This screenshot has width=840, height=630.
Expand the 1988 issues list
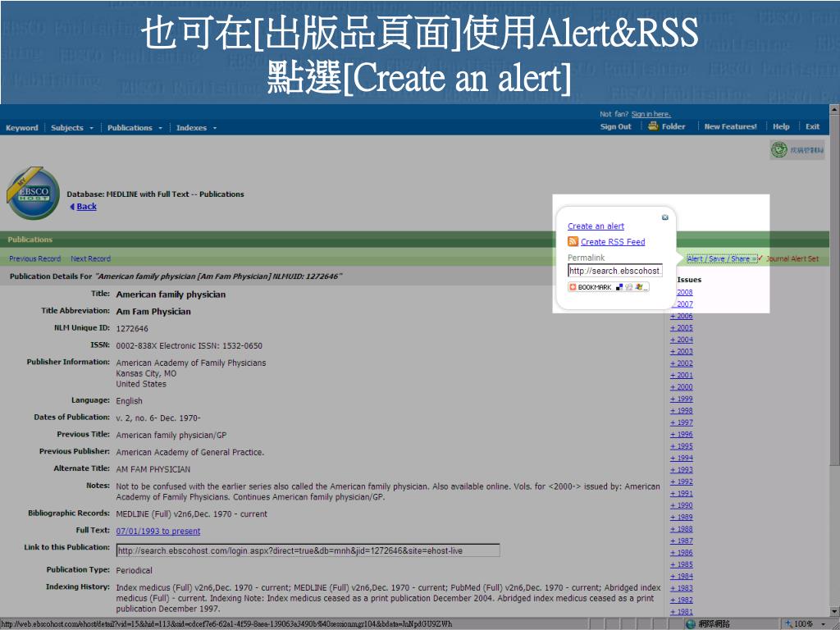682,529
